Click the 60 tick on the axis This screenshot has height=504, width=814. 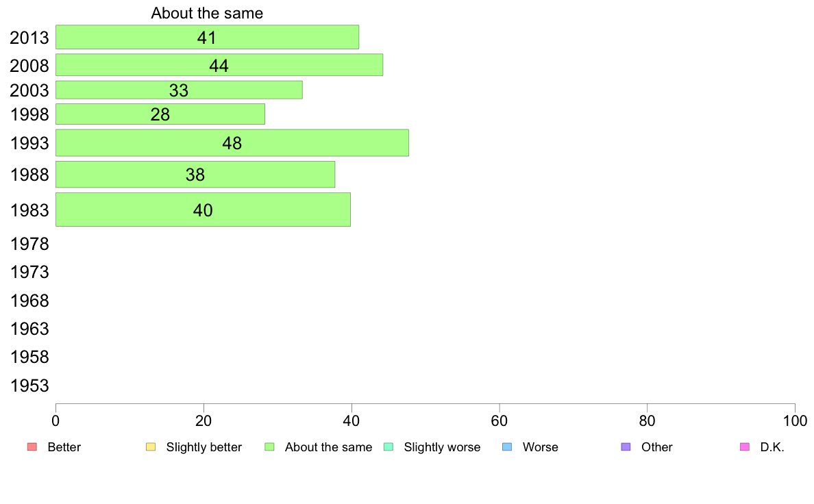point(500,420)
